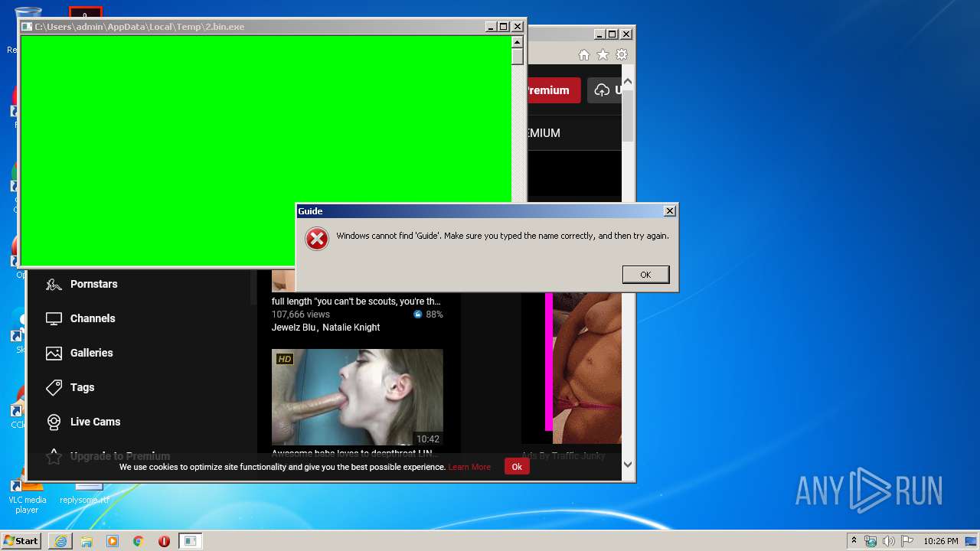
Task: Launch Opera from the taskbar
Action: 164,541
